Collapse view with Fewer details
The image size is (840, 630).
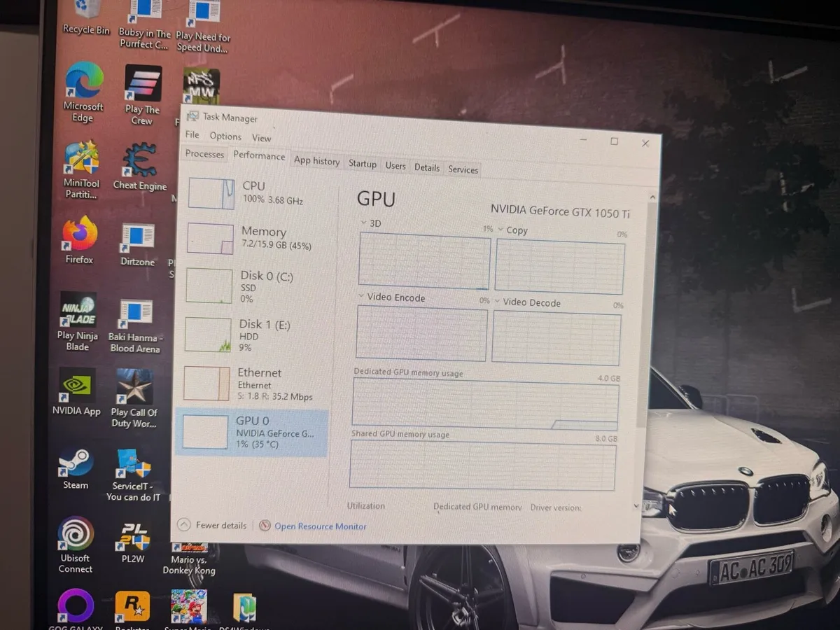point(213,524)
